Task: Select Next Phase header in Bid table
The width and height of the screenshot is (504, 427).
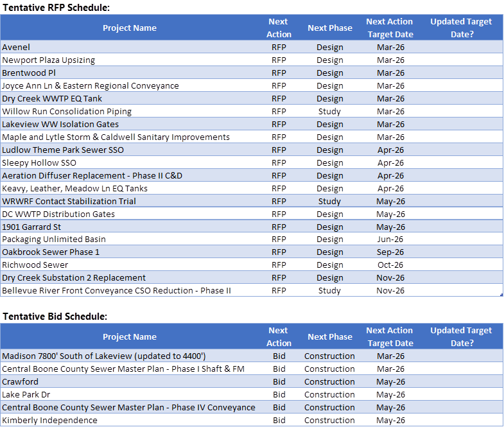Action: pyautogui.click(x=329, y=336)
